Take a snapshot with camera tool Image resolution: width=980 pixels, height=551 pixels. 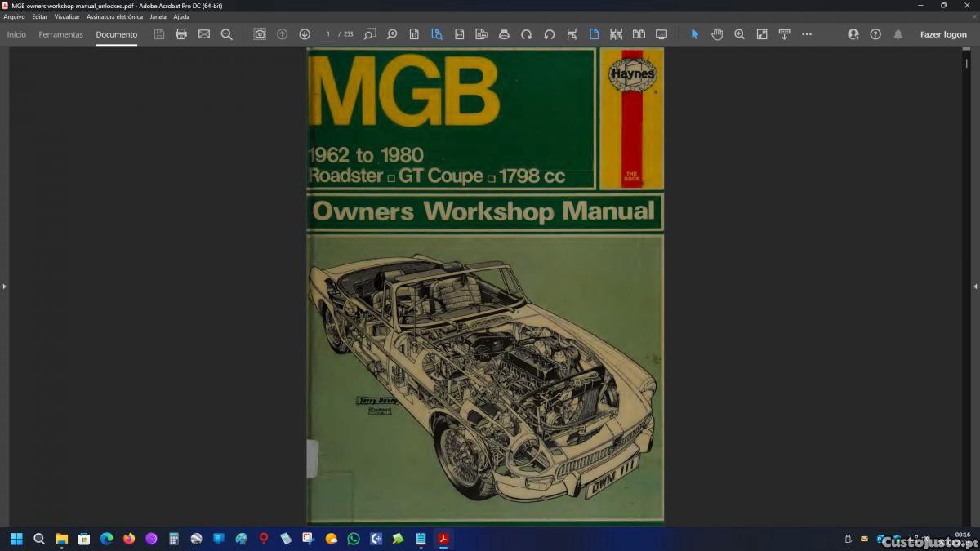coord(260,34)
